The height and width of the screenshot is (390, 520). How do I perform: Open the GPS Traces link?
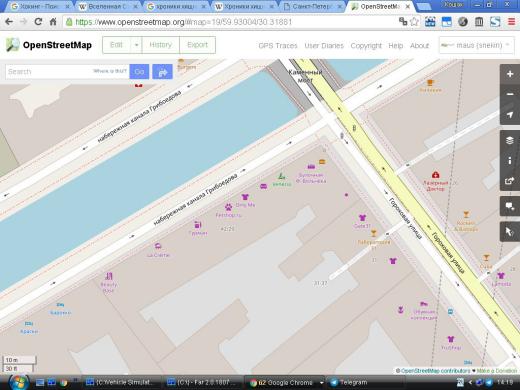point(278,46)
